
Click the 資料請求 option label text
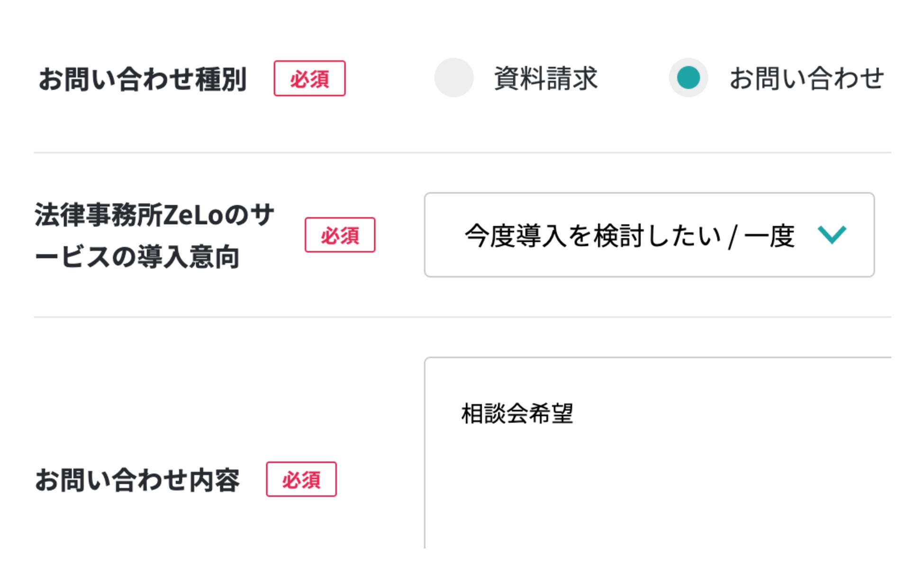pos(545,78)
